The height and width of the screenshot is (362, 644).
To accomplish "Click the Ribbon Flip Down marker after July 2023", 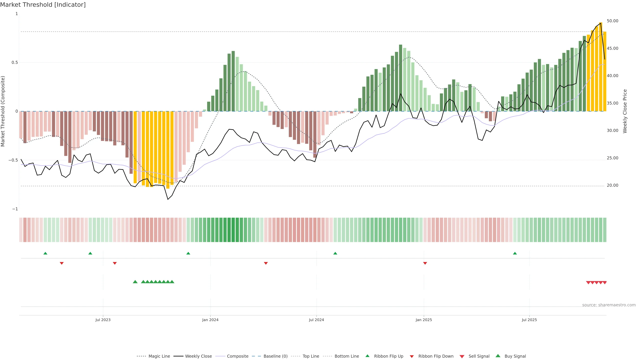I will (115, 263).
